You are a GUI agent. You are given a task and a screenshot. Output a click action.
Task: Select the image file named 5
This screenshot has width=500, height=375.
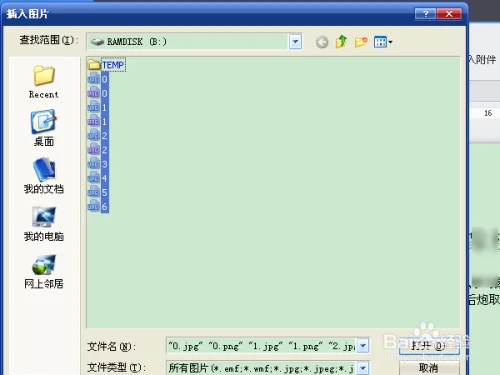click(x=98, y=192)
